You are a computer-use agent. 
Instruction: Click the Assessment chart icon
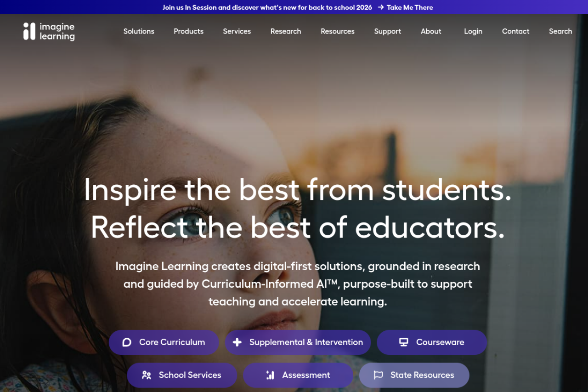[270, 375]
